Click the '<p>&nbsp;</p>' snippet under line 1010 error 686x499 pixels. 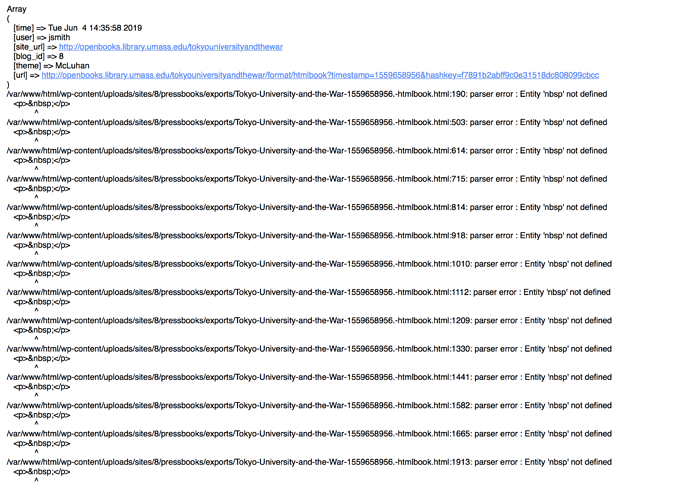pos(42,274)
